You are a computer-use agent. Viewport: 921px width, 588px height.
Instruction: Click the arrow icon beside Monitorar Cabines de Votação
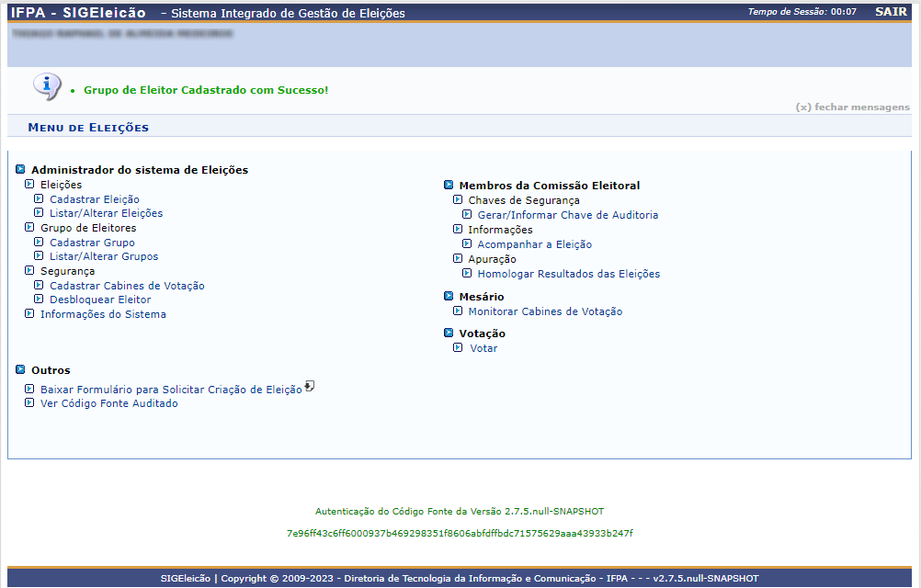458,311
